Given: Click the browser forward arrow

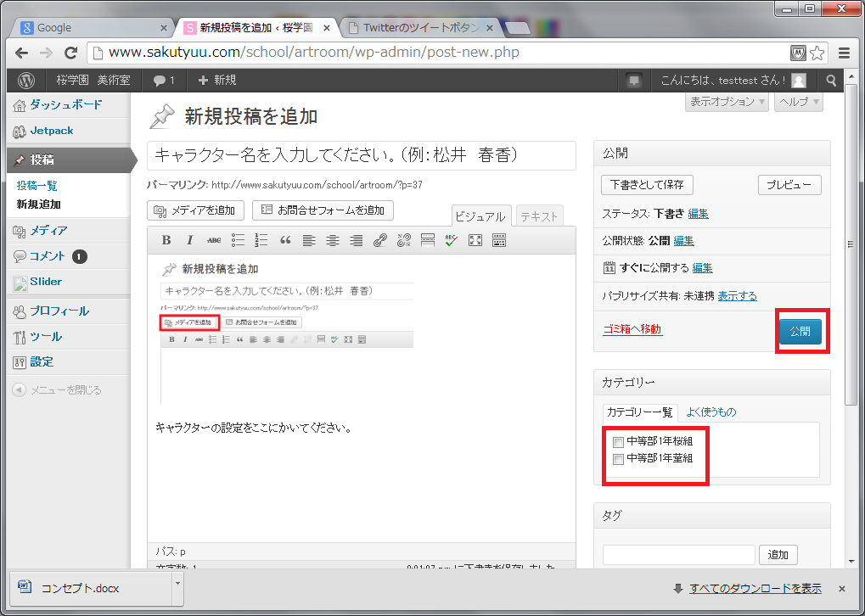Looking at the screenshot, I should pyautogui.click(x=47, y=53).
